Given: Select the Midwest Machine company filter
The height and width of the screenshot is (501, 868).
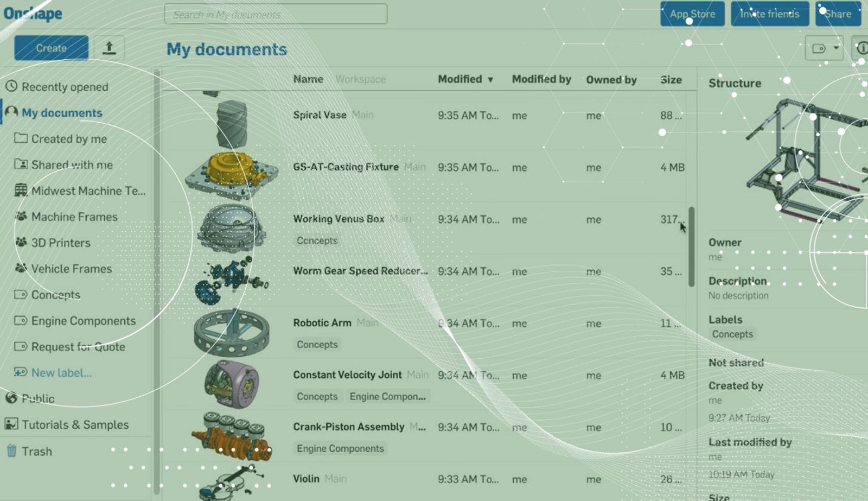Looking at the screenshot, I should (88, 191).
